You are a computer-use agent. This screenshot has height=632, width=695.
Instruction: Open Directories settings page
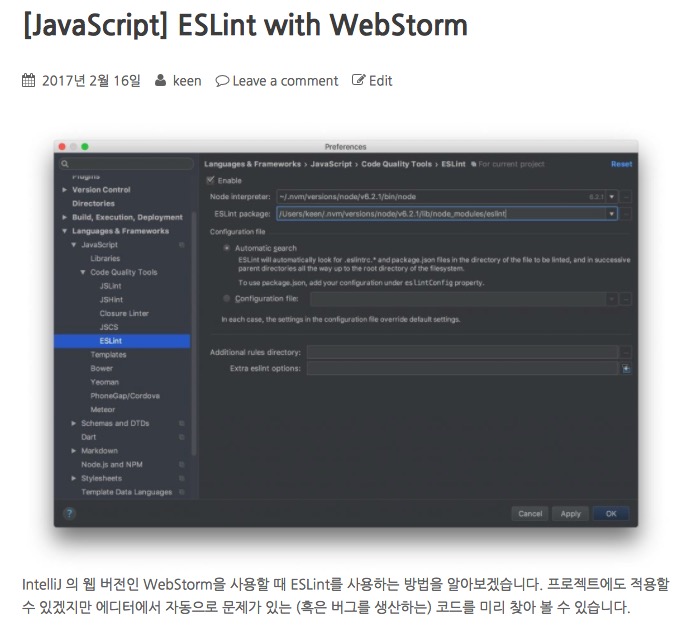(94, 203)
